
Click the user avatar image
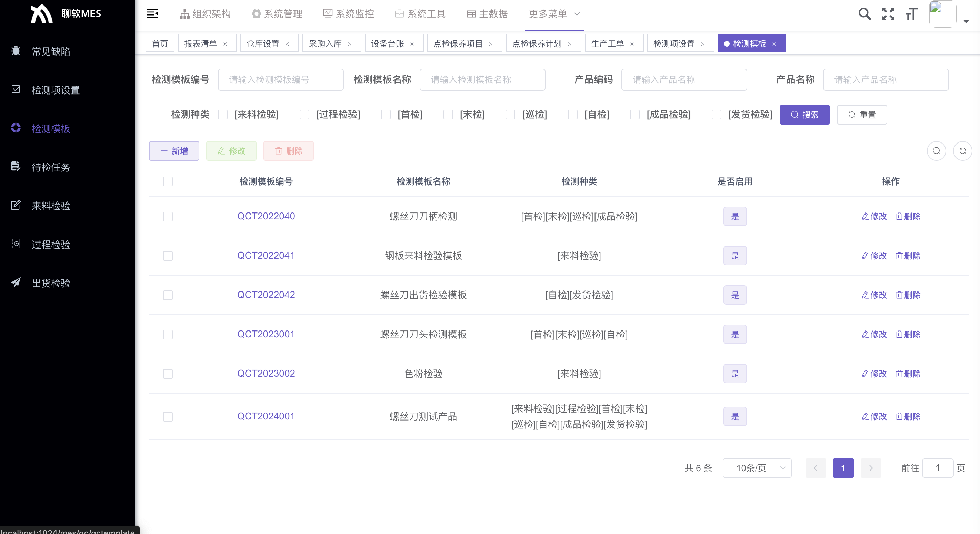942,14
